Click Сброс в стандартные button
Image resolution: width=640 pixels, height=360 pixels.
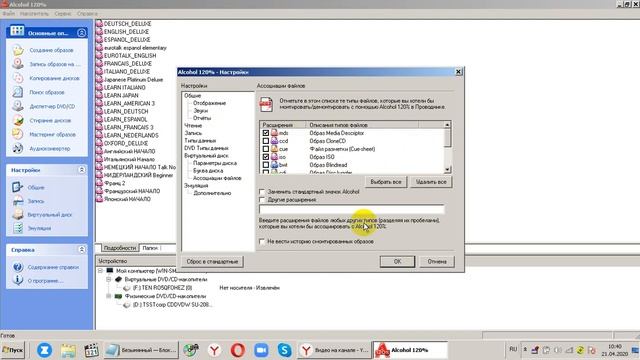point(212,262)
